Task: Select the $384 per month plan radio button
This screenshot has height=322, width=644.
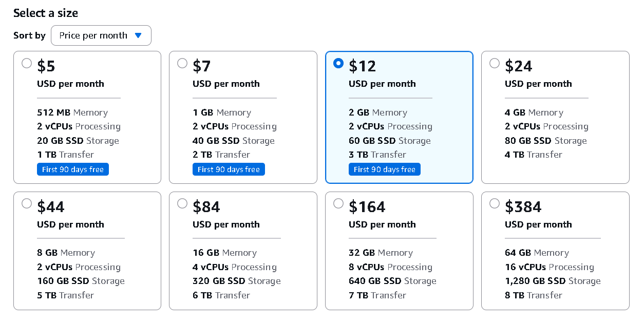Action: coord(494,203)
